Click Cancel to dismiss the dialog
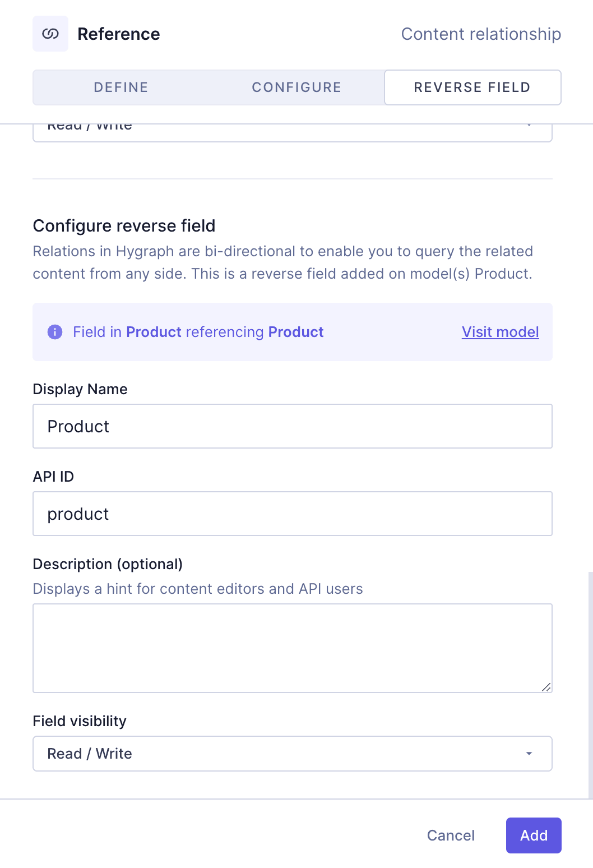593x868 pixels. tap(450, 835)
